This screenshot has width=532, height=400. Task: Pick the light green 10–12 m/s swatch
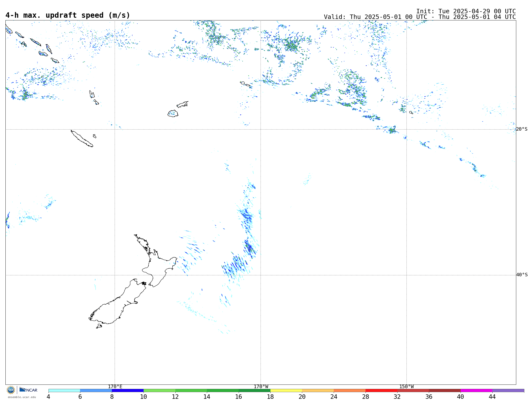pyautogui.click(x=159, y=391)
